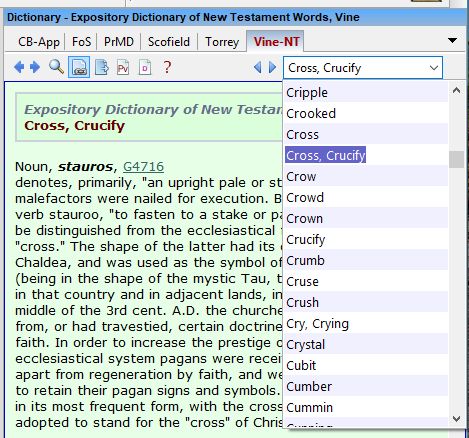The height and width of the screenshot is (438, 469).
Task: Click the D page icon
Action: coord(145,67)
